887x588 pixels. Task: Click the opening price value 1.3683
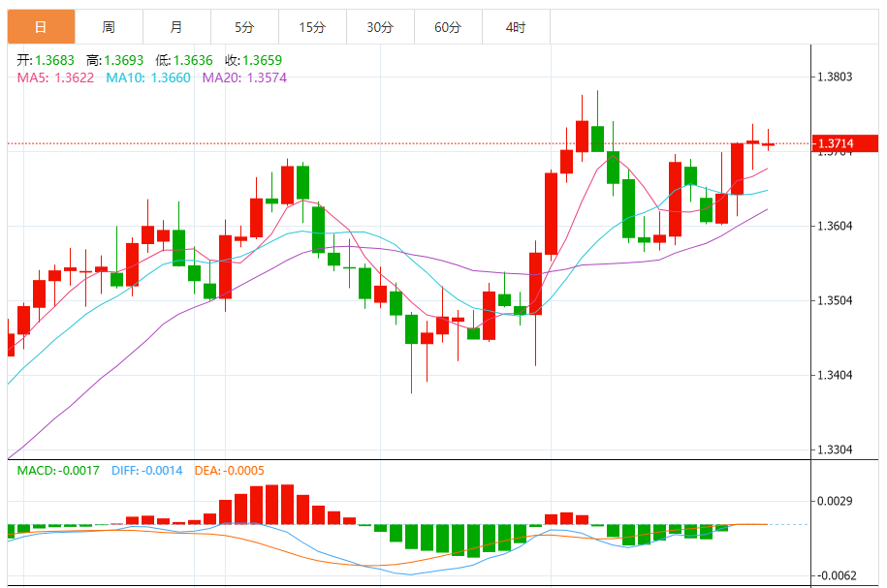pos(55,60)
